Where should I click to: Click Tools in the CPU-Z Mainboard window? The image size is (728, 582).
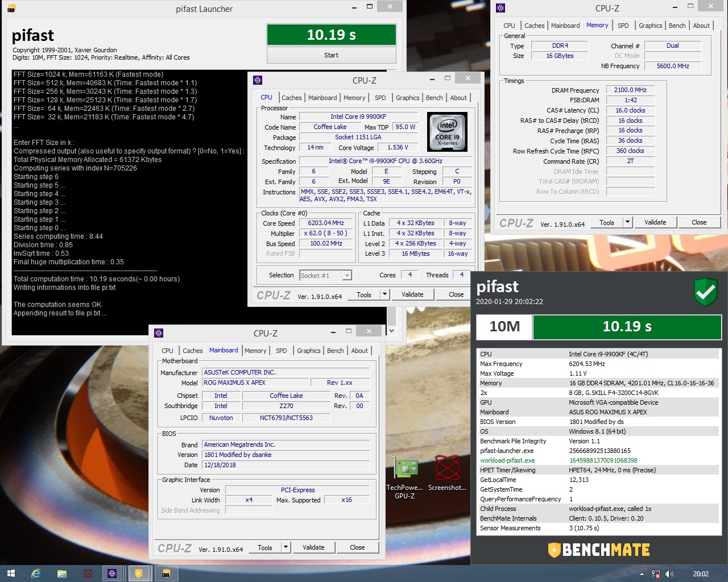click(265, 547)
